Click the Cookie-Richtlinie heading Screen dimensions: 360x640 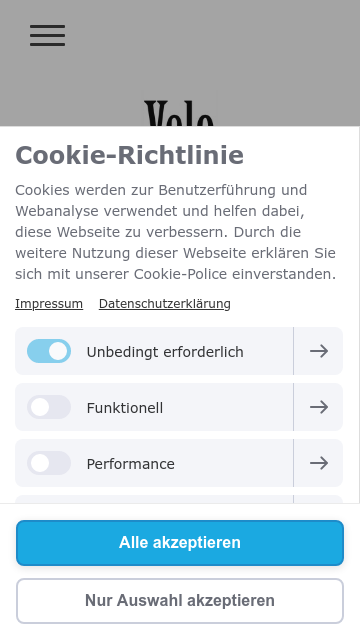(129, 156)
